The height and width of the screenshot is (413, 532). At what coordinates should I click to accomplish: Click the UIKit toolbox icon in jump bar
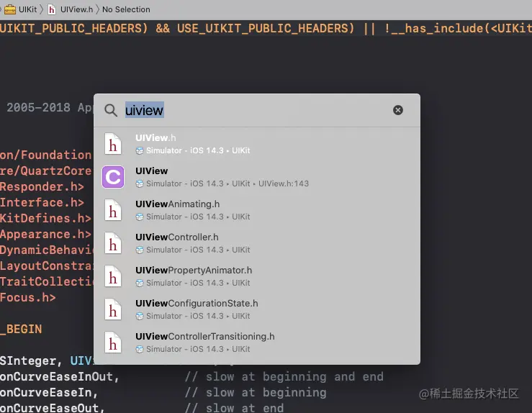tap(10, 9)
